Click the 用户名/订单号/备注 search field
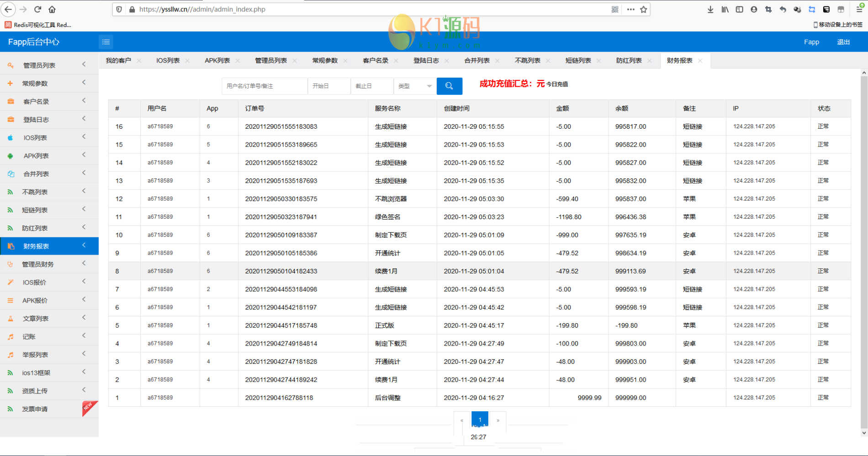Screen dimensions: 868x456 point(264,86)
